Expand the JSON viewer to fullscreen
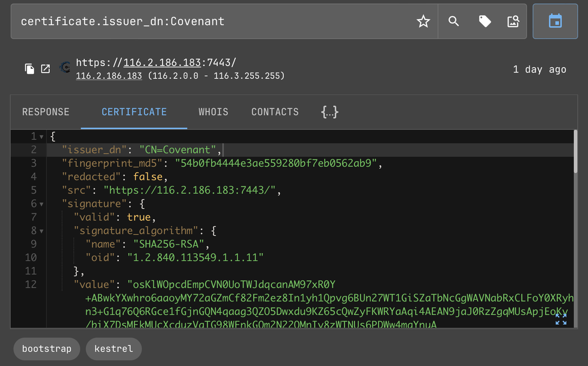This screenshot has height=366, width=588. coord(560,318)
